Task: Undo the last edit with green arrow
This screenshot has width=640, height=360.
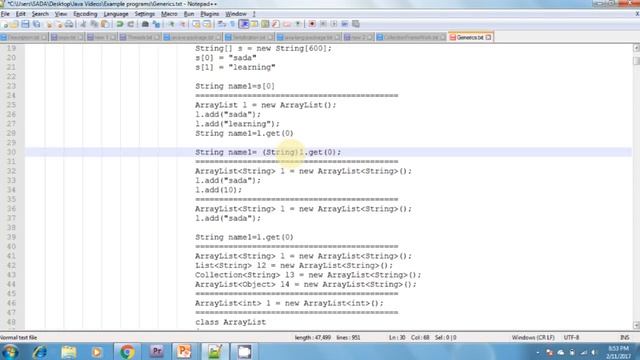Action: 120,24
